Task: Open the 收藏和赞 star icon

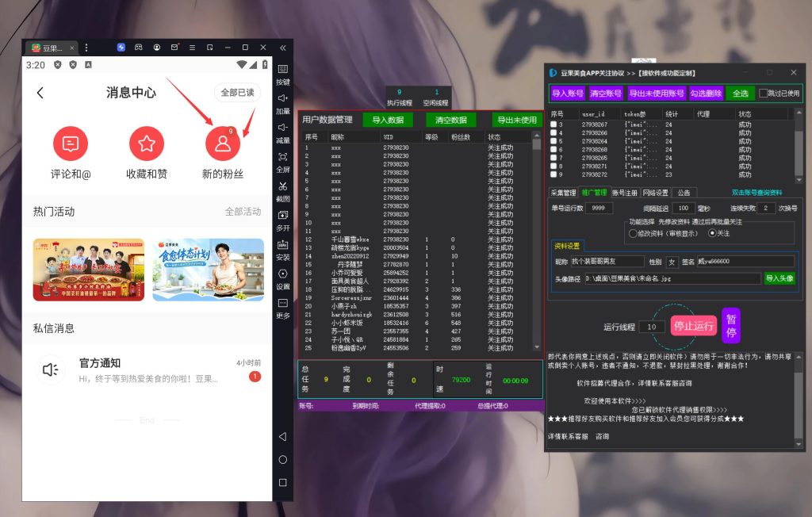Action: 147,144
